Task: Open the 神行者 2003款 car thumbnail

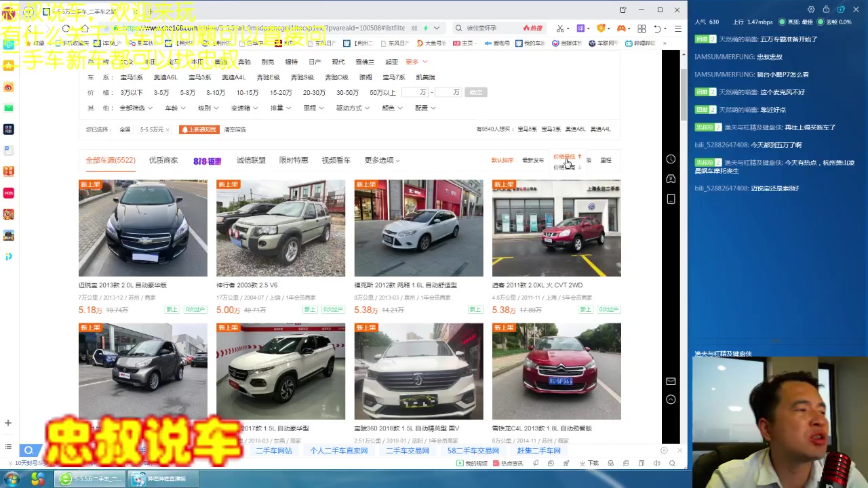Action: [281, 228]
